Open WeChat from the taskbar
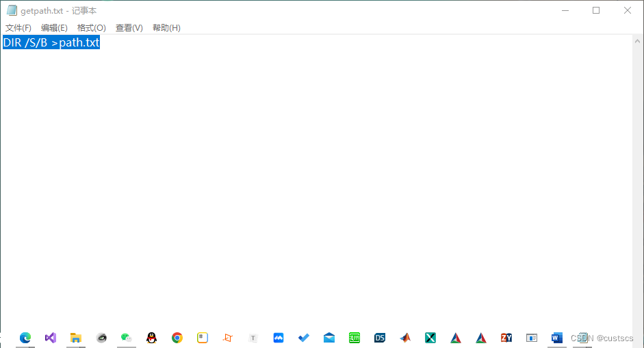The height and width of the screenshot is (348, 644). point(127,338)
